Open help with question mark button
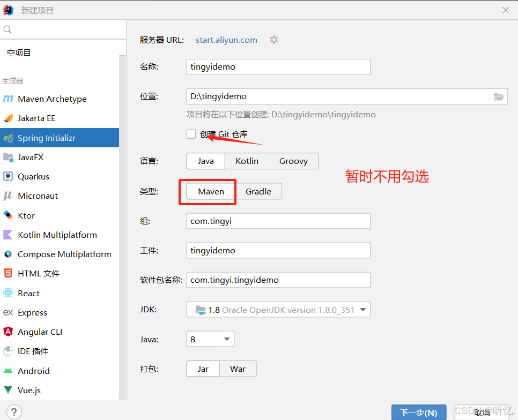 coord(14,412)
